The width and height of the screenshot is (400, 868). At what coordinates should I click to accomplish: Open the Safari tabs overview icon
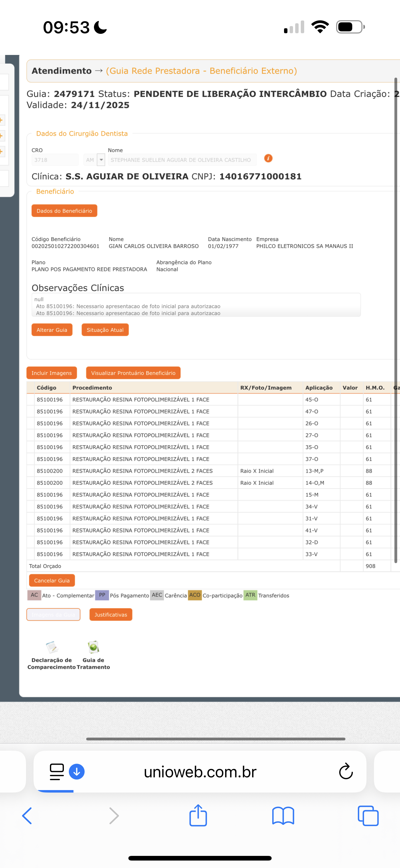coord(368,816)
